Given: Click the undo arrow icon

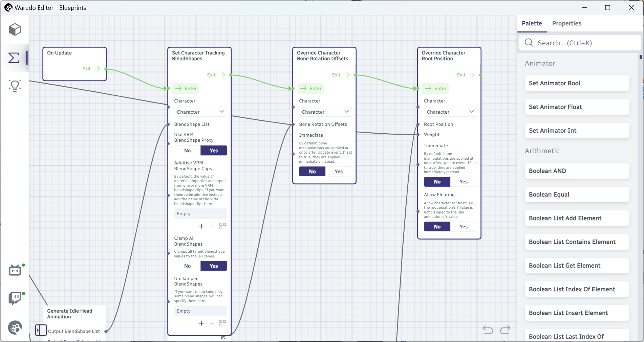Looking at the screenshot, I should click(x=488, y=329).
